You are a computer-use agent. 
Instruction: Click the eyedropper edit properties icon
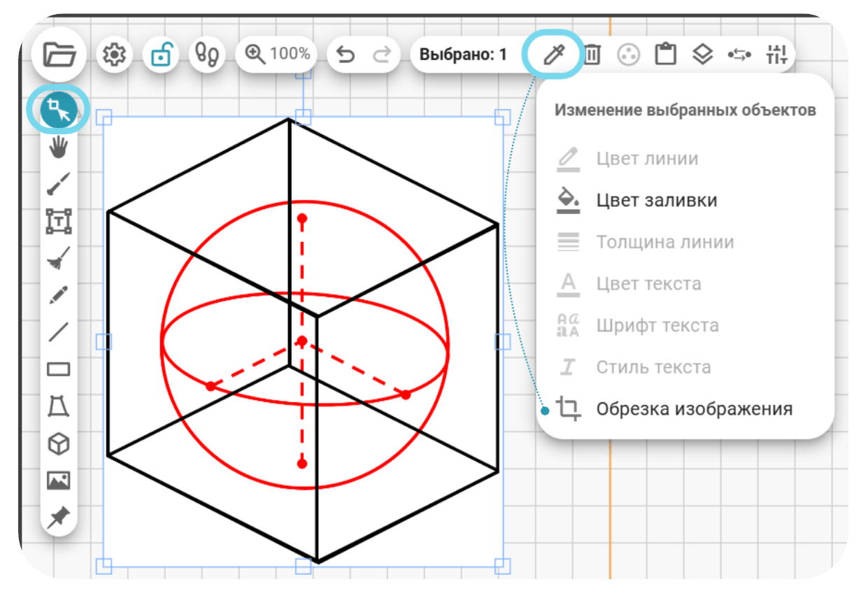point(554,54)
